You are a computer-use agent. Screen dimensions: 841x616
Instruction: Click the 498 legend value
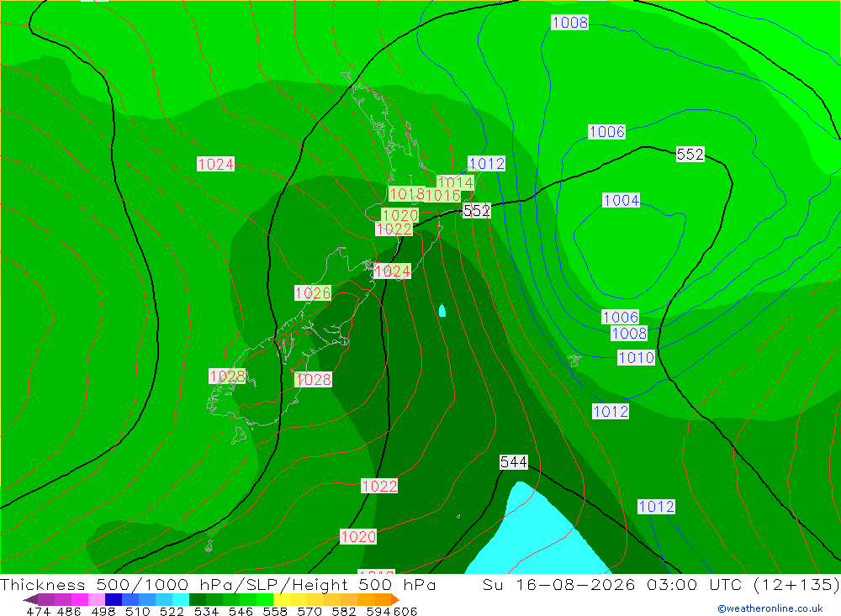click(103, 612)
